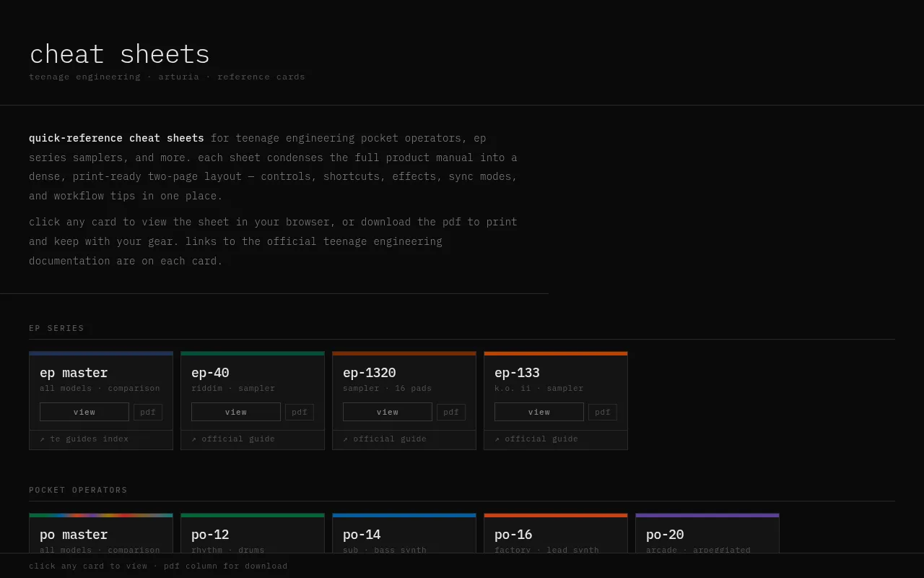View the ep-133 cheat sheet

click(539, 412)
